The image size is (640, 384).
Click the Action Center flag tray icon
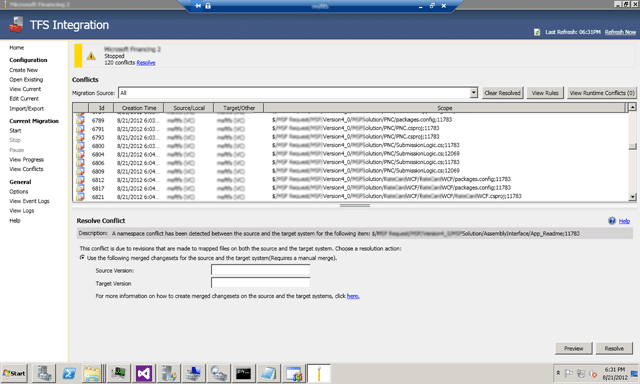point(569,373)
